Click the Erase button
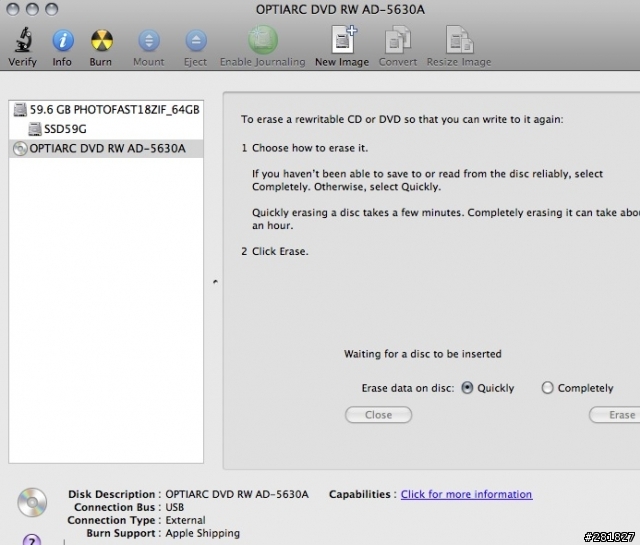This screenshot has height=545, width=640. (x=615, y=415)
